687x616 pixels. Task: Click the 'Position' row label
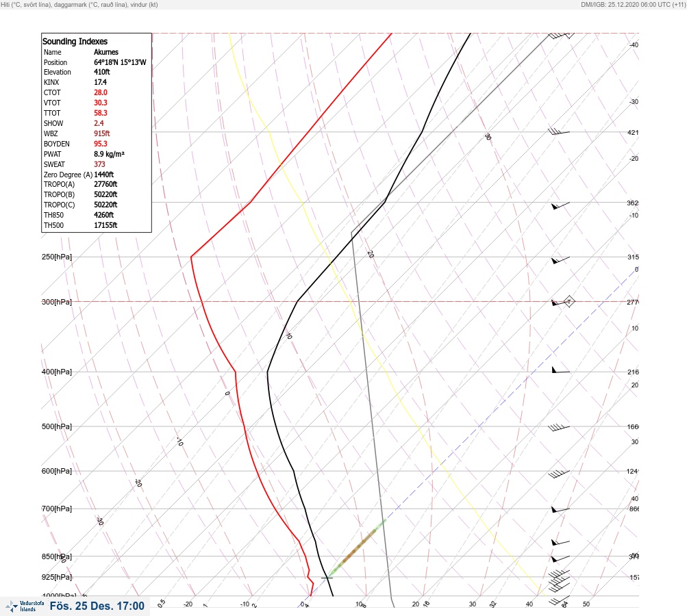[55, 62]
